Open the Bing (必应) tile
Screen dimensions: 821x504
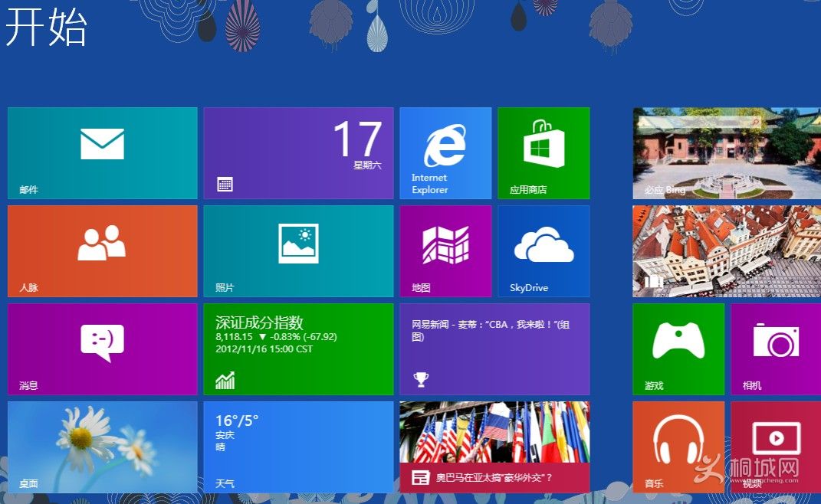tap(726, 153)
